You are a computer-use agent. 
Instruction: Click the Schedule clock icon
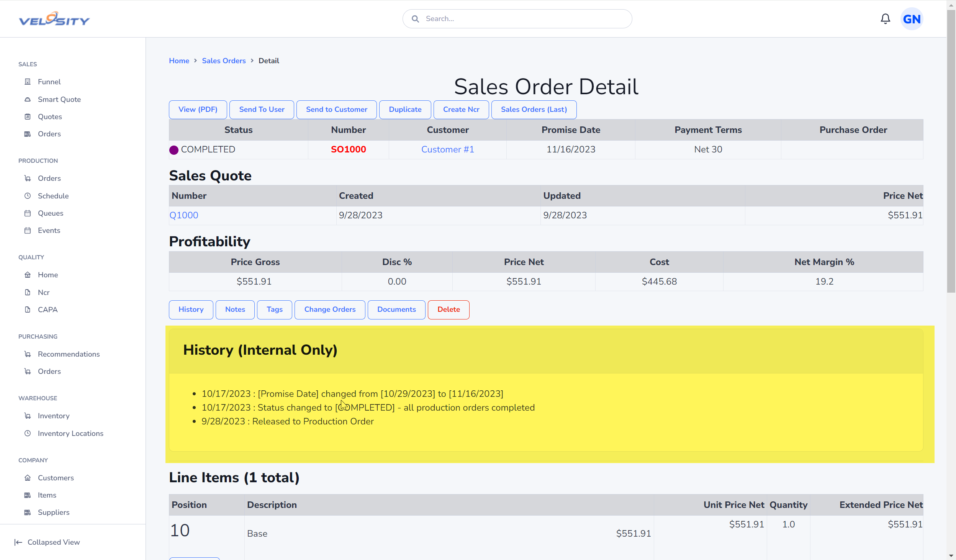point(28,196)
